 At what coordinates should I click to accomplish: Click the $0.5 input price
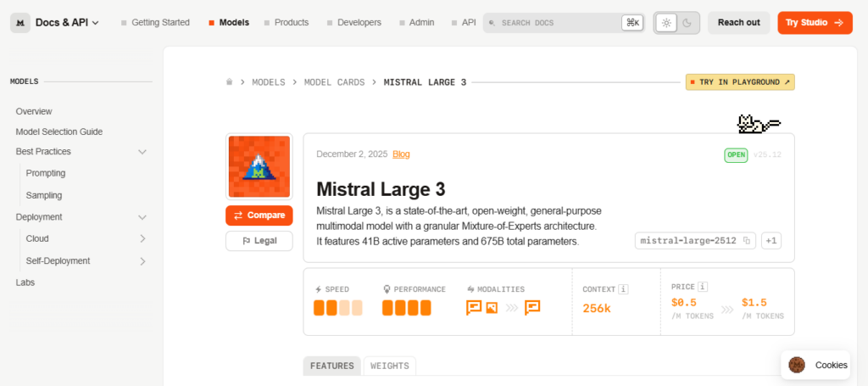(x=684, y=302)
